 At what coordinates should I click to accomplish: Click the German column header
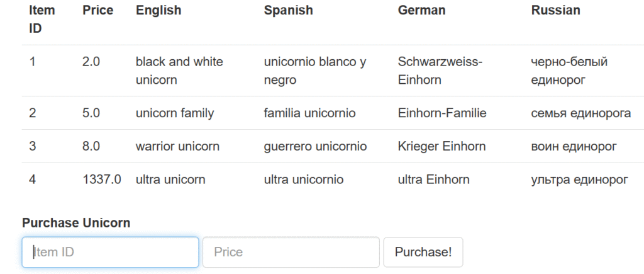[421, 10]
